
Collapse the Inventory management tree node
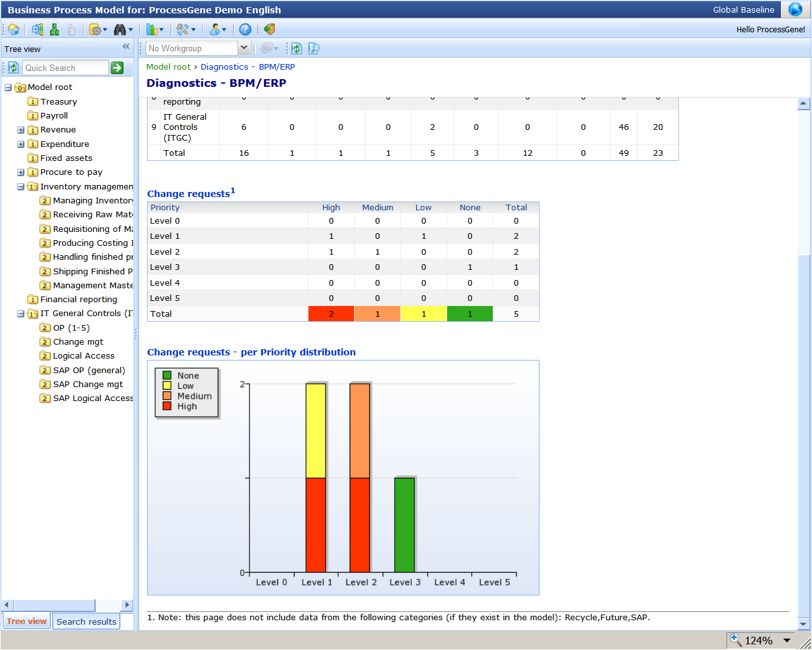click(x=21, y=187)
